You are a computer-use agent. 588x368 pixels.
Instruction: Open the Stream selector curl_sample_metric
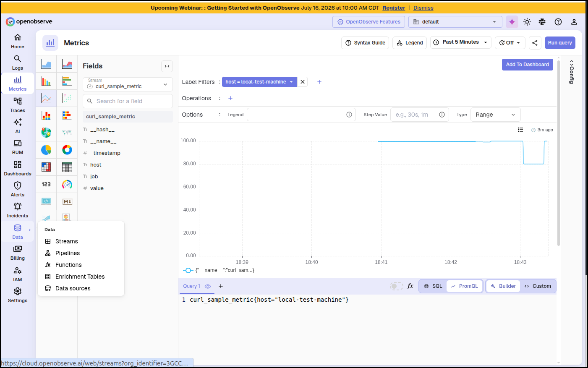pos(128,84)
